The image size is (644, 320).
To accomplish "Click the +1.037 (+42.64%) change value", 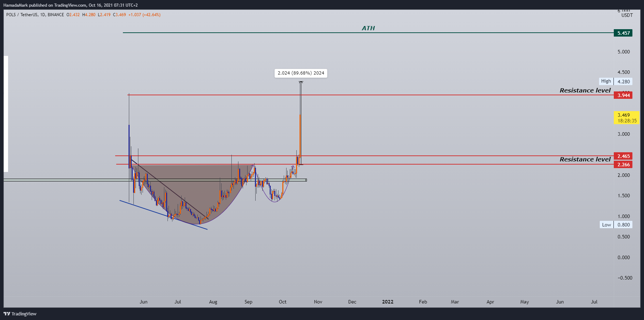I will [x=144, y=15].
